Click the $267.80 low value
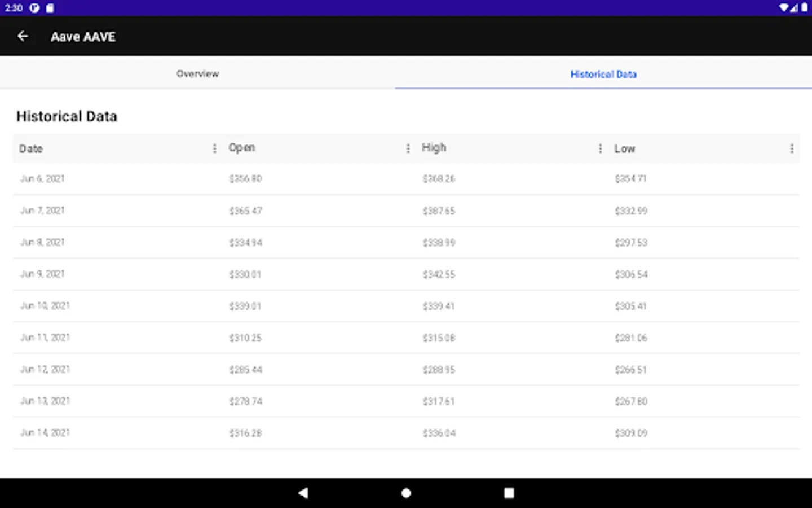This screenshot has height=508, width=812. 631,401
